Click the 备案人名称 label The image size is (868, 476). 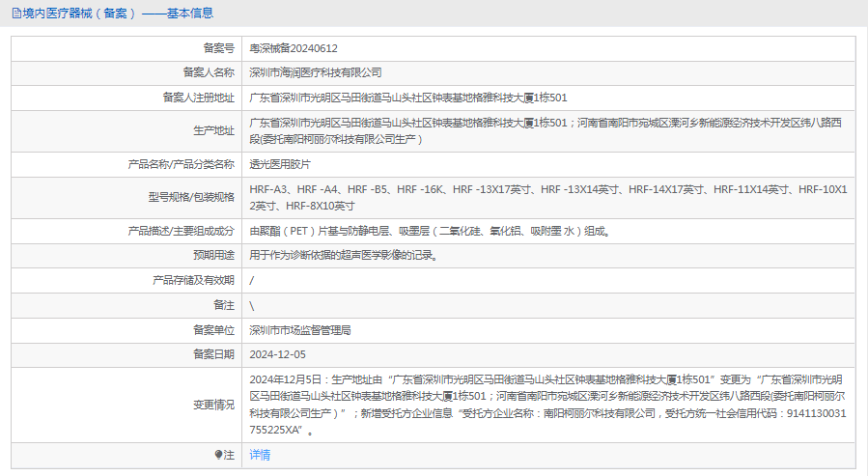tap(209, 72)
